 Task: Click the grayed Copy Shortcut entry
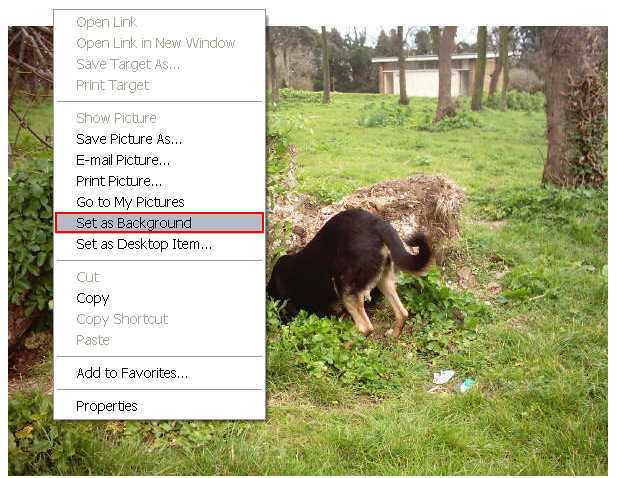pos(159,319)
